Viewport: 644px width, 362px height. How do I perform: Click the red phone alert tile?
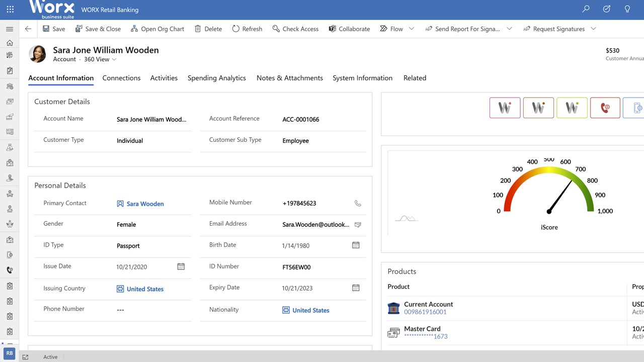click(605, 108)
